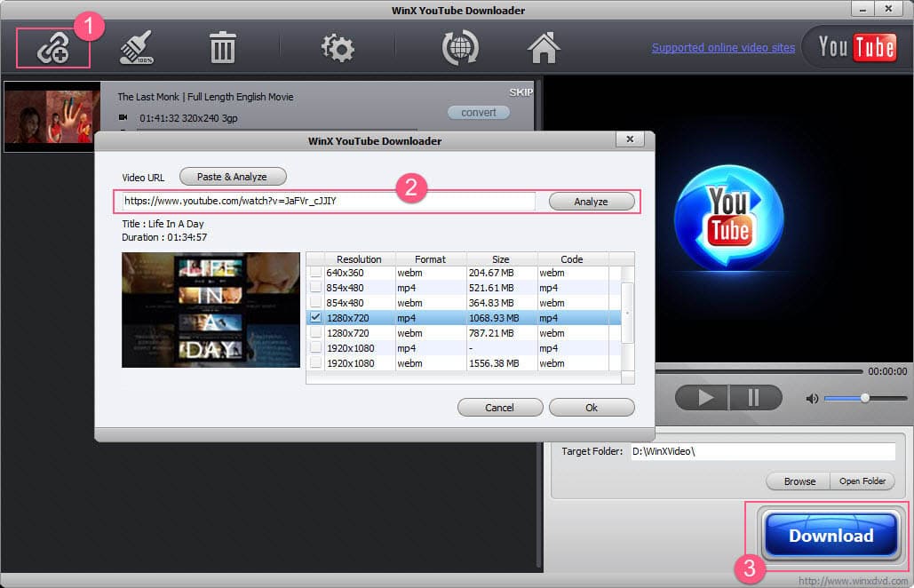Click the Video URL input field
This screenshot has width=914, height=588.
[x=330, y=201]
